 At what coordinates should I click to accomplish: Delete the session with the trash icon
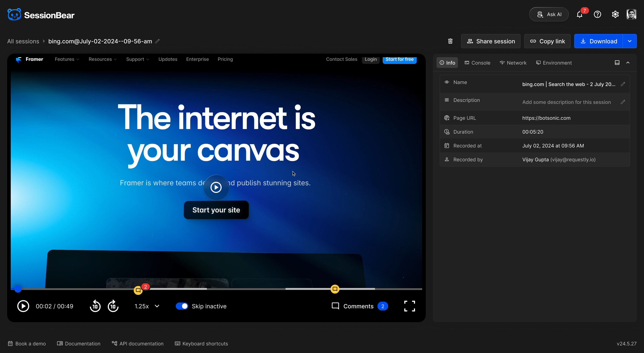click(x=450, y=41)
